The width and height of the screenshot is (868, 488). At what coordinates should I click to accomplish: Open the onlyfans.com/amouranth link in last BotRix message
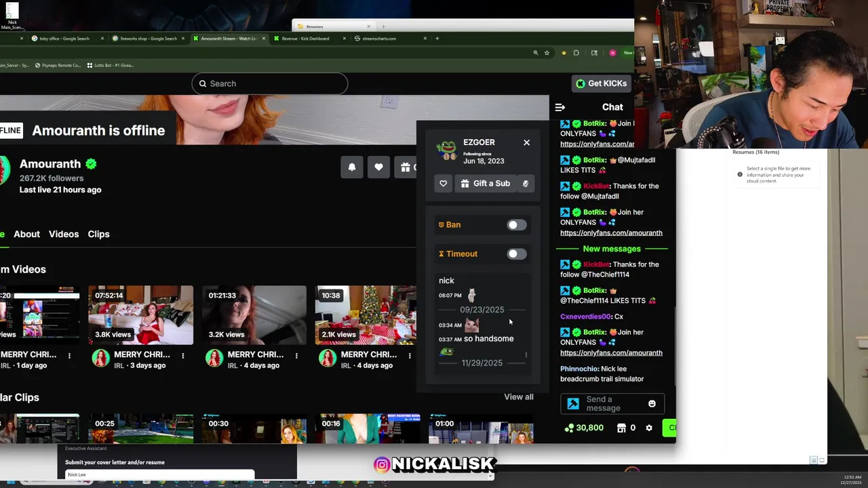click(x=611, y=353)
